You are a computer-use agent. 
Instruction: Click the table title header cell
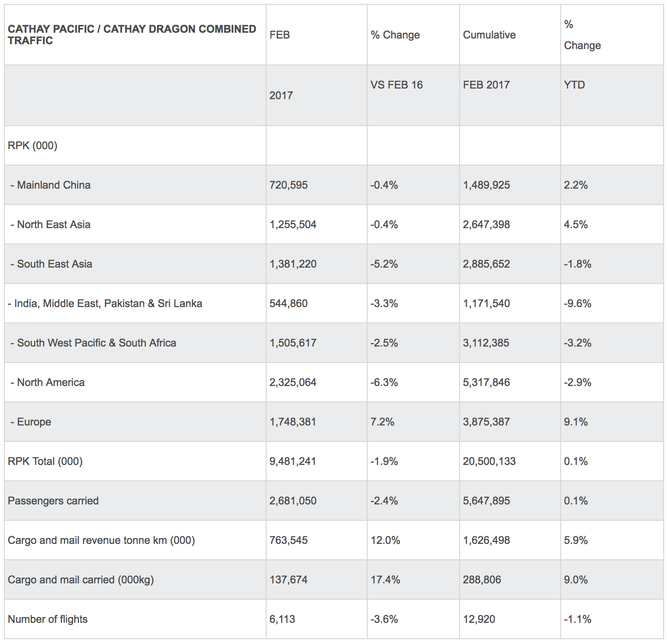(x=132, y=35)
